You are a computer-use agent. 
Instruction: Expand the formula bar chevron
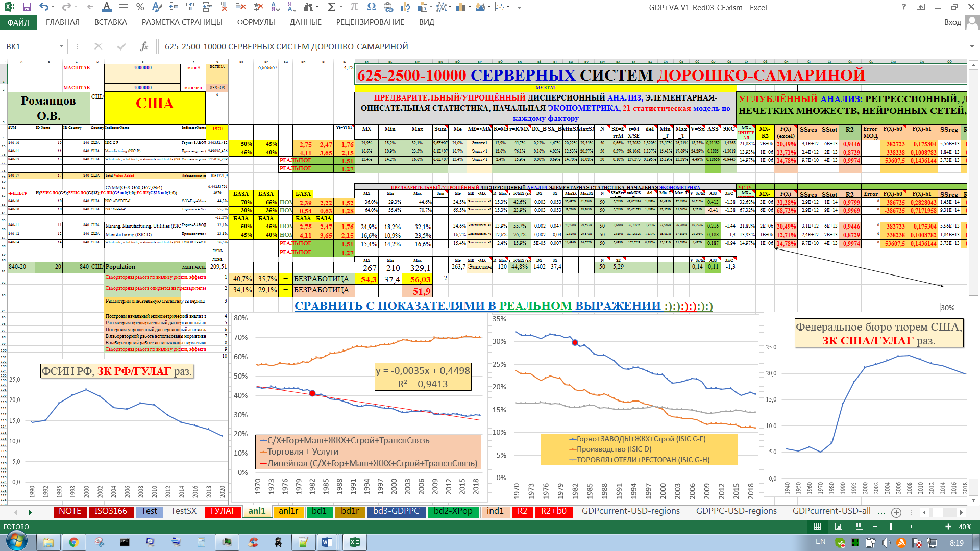coord(971,46)
